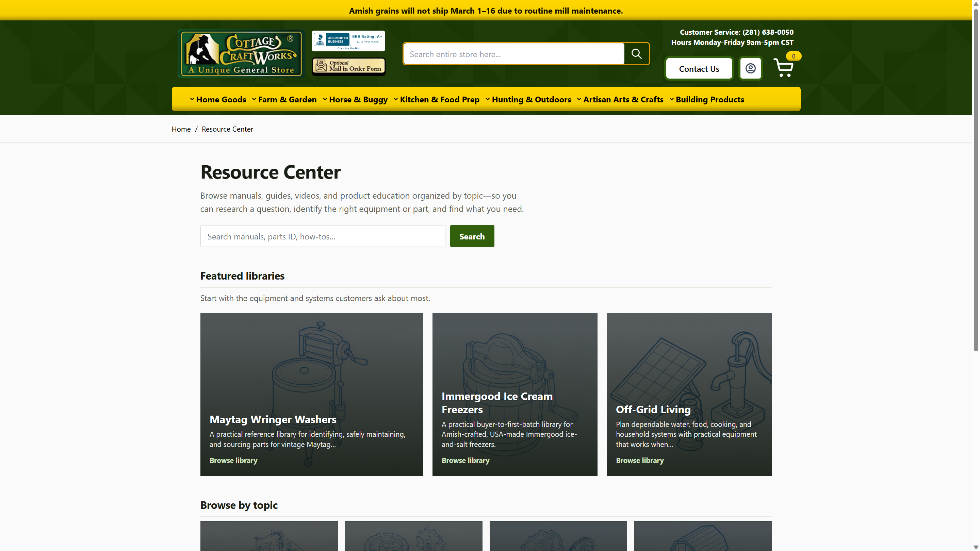Click the Featured libraries heading
Screen dimensions: 980x551
[x=242, y=276]
